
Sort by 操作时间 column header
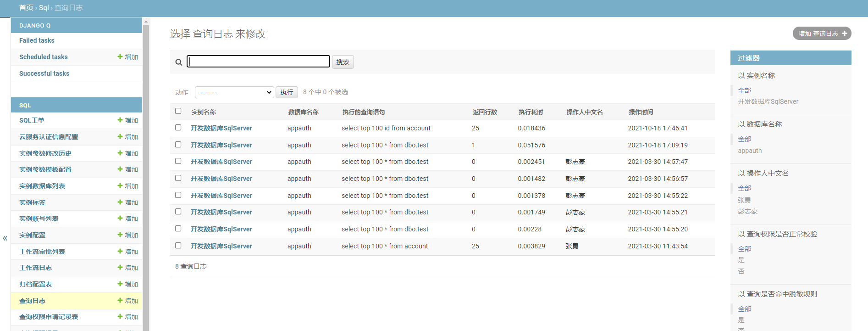[x=641, y=112]
